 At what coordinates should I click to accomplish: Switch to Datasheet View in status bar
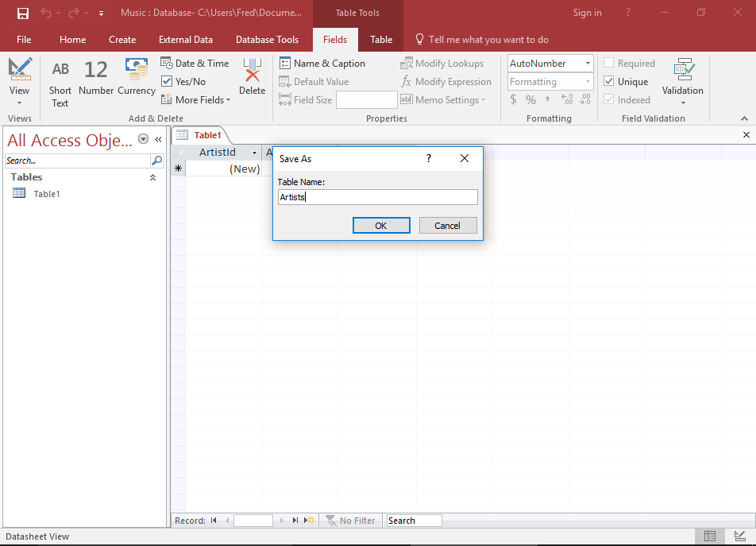(x=709, y=536)
